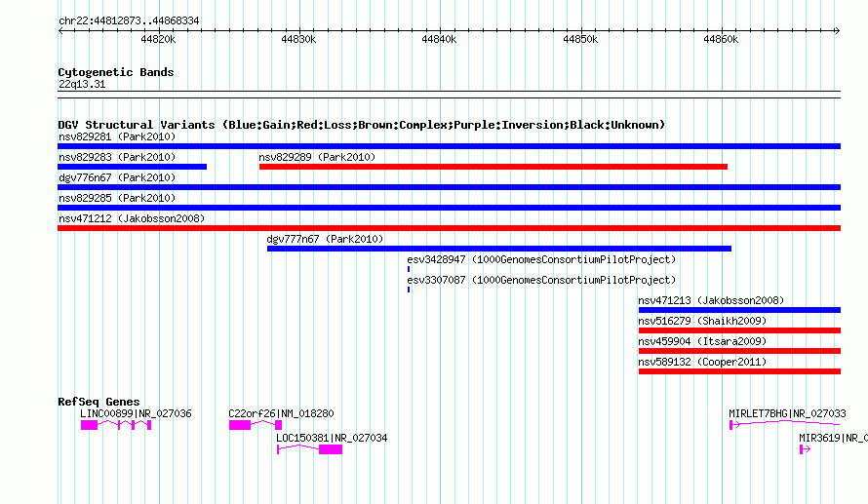Click the MIRLET7BHG|NR_027033 gene label

tap(787, 413)
